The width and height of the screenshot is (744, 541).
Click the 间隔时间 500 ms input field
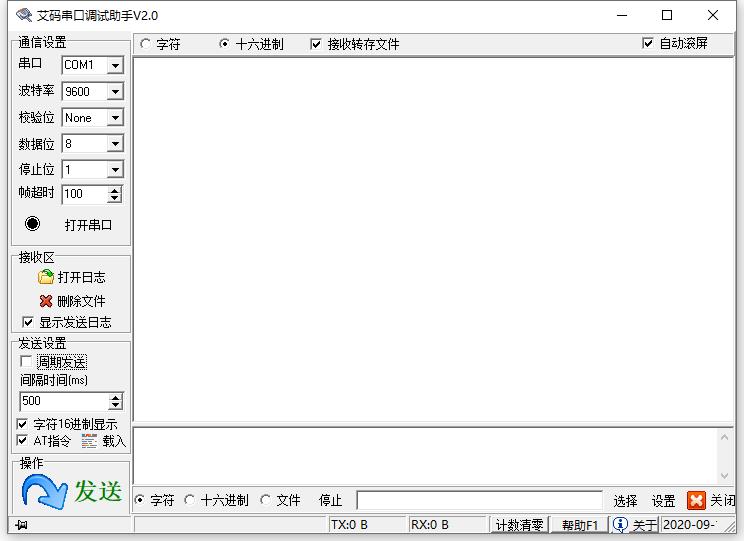pos(63,401)
